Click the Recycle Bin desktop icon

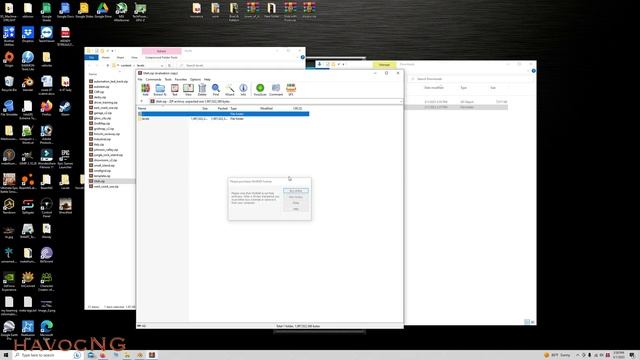tap(9, 84)
